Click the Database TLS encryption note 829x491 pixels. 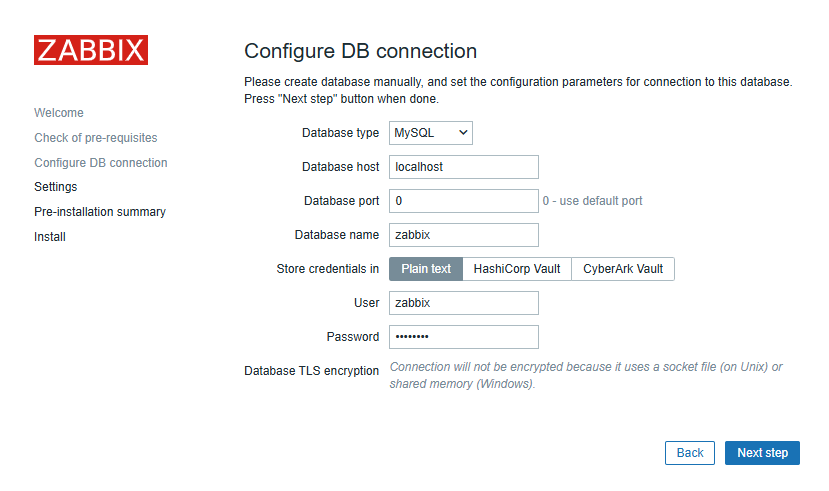(586, 375)
